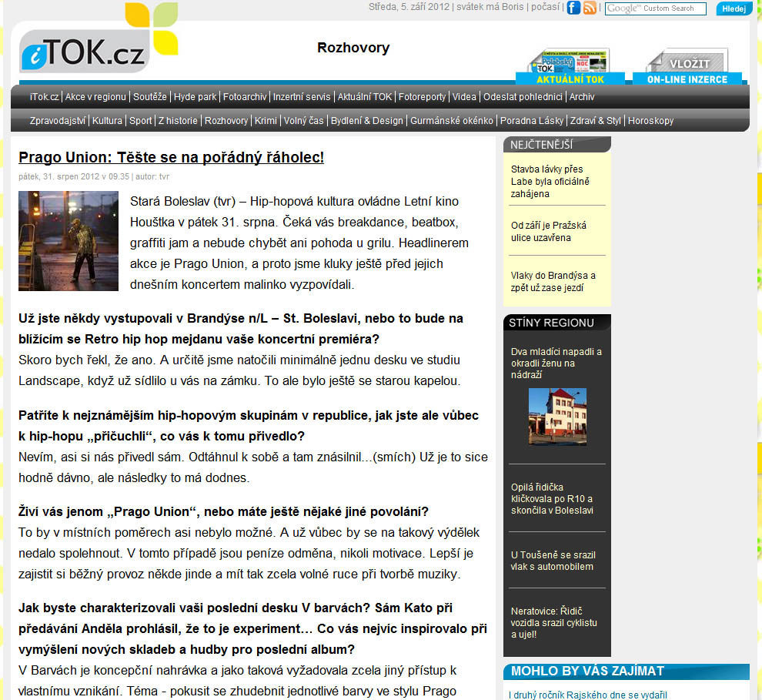Select Zpravodajství category
This screenshot has height=700, width=762.
[x=58, y=121]
